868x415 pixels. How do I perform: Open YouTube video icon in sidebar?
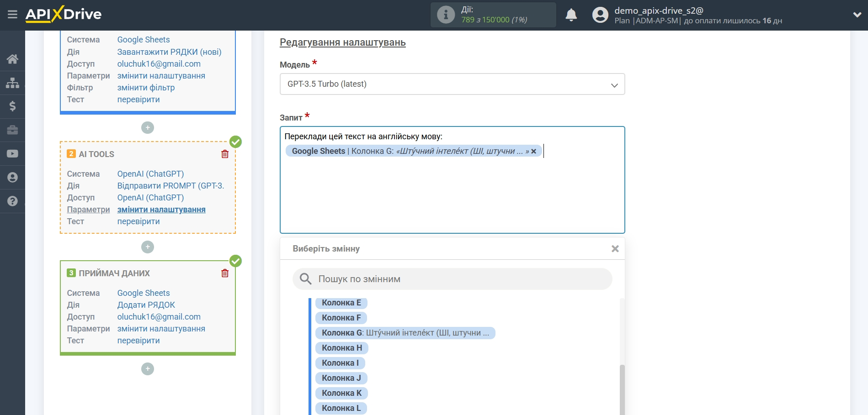click(x=12, y=154)
